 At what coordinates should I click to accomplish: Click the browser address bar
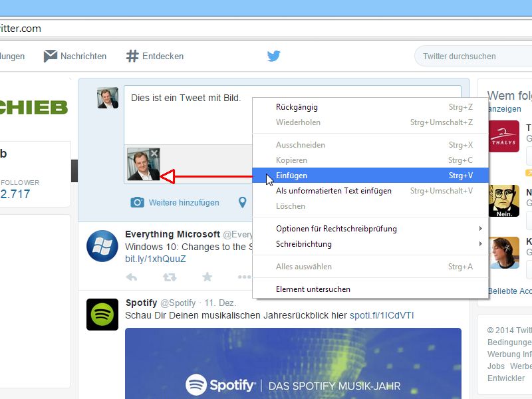click(x=266, y=29)
